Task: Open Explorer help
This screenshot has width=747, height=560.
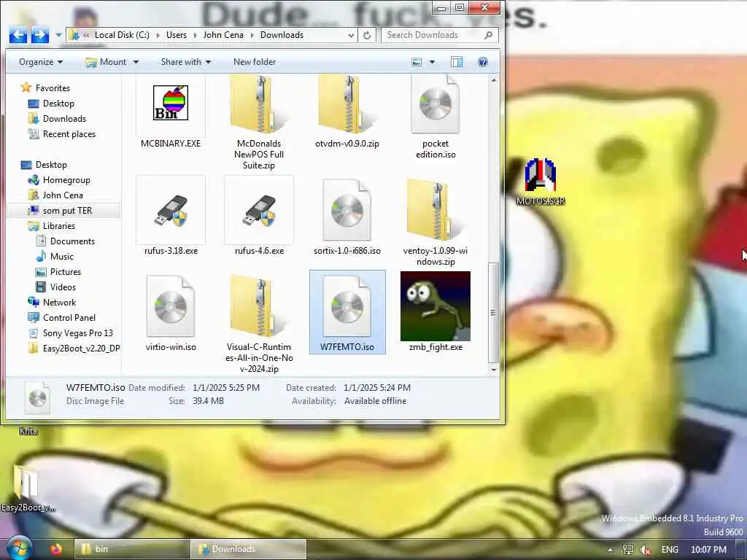Action: [x=483, y=62]
